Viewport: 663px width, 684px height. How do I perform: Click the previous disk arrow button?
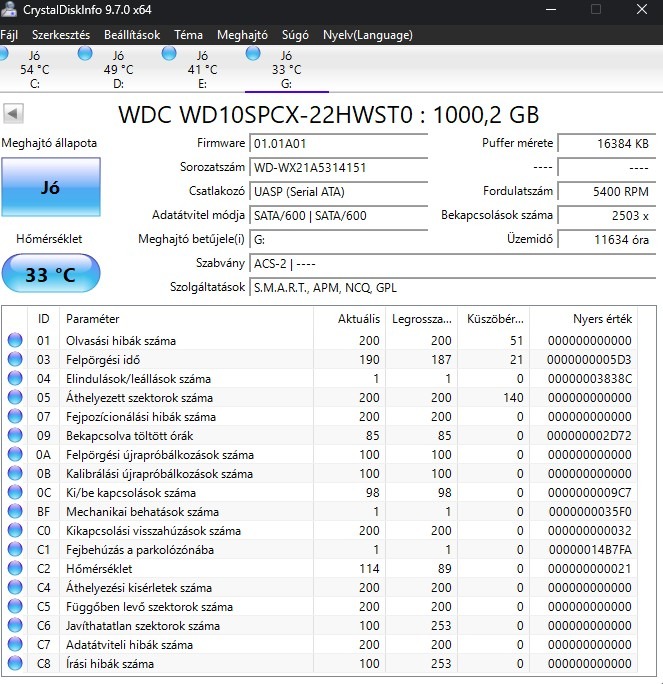click(x=13, y=114)
